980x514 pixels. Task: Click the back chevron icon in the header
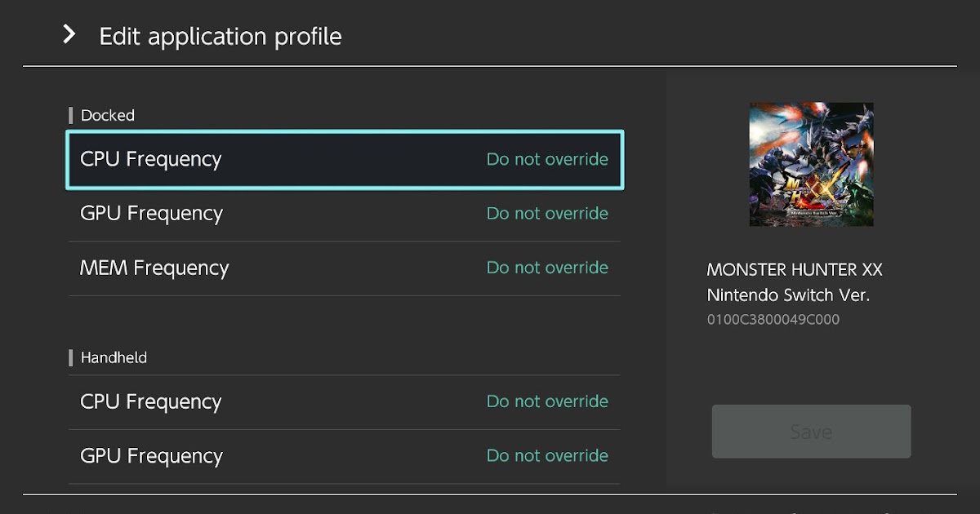(x=69, y=35)
